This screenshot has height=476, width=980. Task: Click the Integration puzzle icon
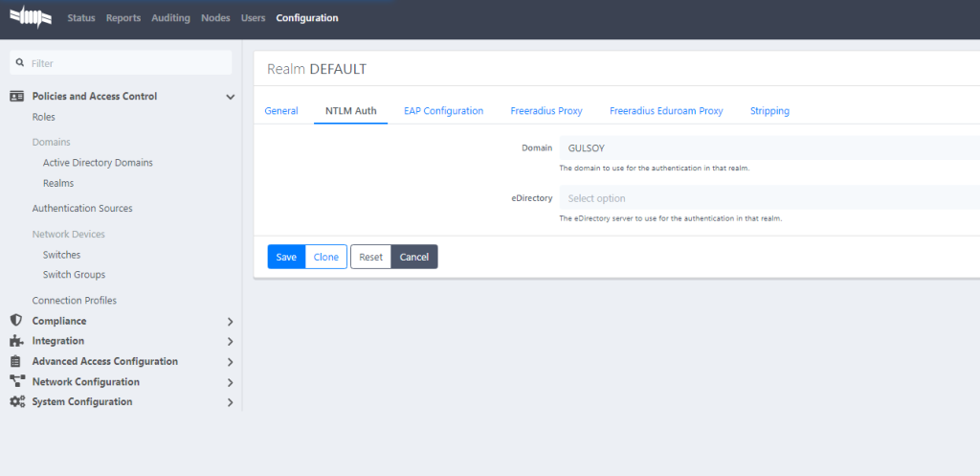pos(16,341)
